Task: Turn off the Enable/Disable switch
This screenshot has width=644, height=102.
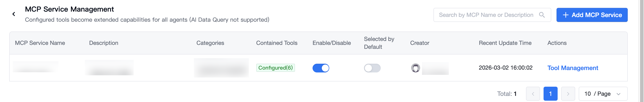Action: [x=321, y=68]
